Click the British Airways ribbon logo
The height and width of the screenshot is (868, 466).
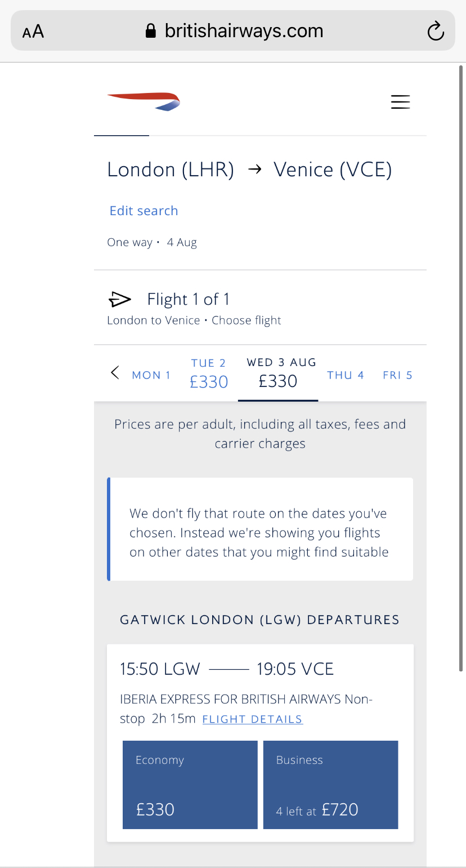click(x=144, y=101)
